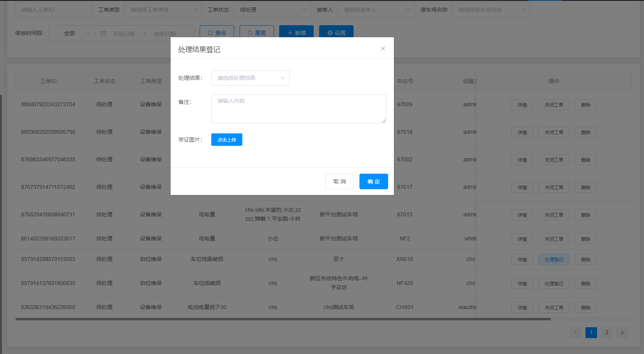Click 处理登记 for parking spot NF420
644x354 pixels.
click(x=554, y=283)
